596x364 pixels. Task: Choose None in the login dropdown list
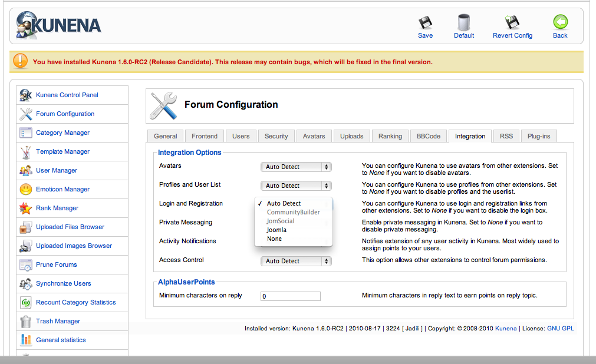pyautogui.click(x=274, y=239)
